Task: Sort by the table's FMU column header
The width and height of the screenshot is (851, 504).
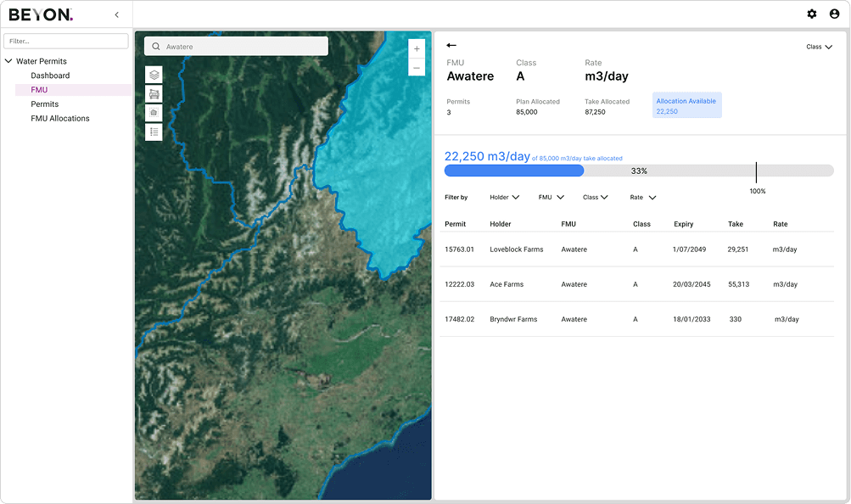Action: pos(568,224)
